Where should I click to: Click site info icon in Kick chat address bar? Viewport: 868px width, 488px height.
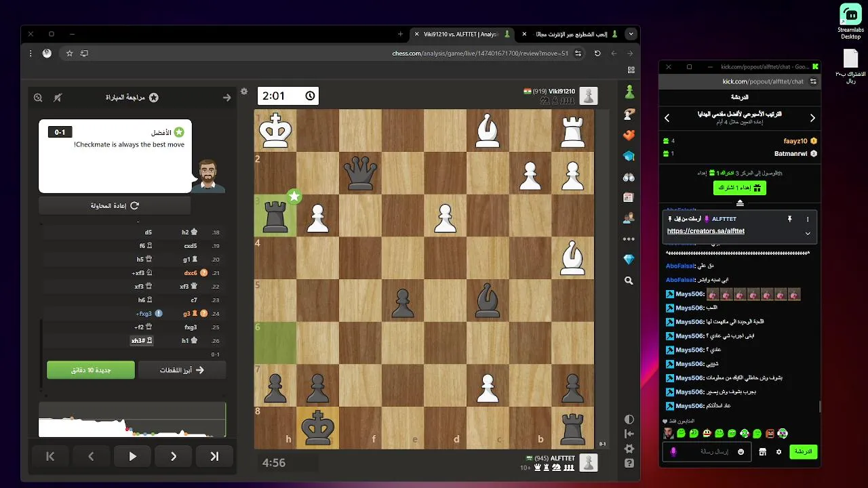pos(813,81)
